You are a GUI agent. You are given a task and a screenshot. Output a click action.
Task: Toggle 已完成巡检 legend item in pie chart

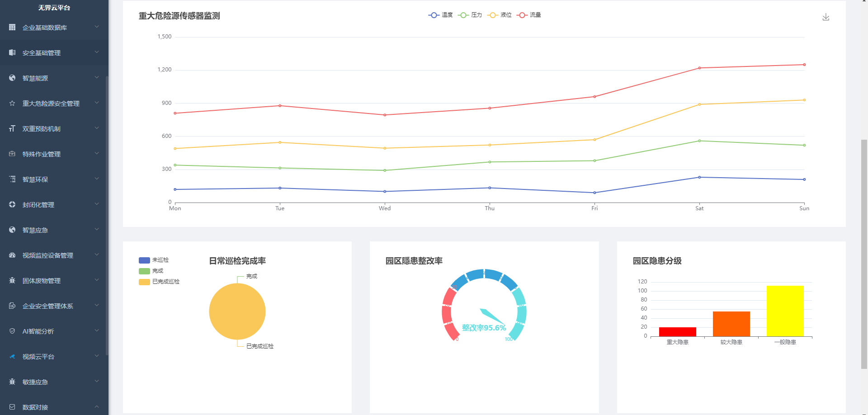pyautogui.click(x=159, y=282)
